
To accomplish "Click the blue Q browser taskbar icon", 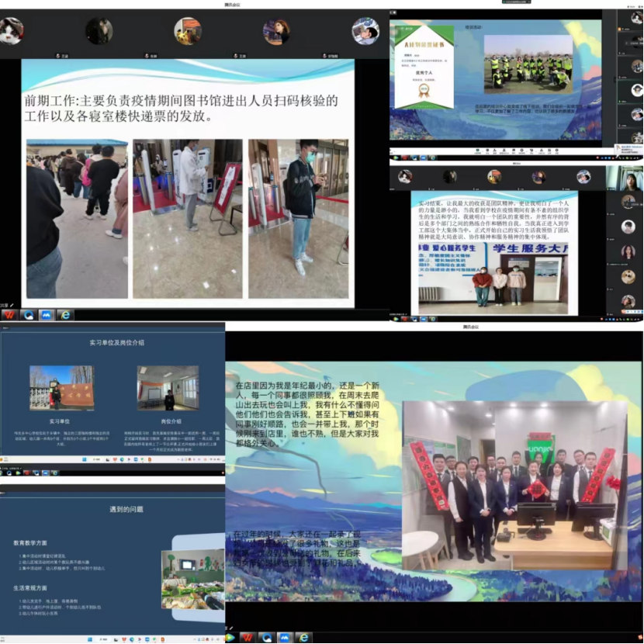I will click(x=28, y=315).
